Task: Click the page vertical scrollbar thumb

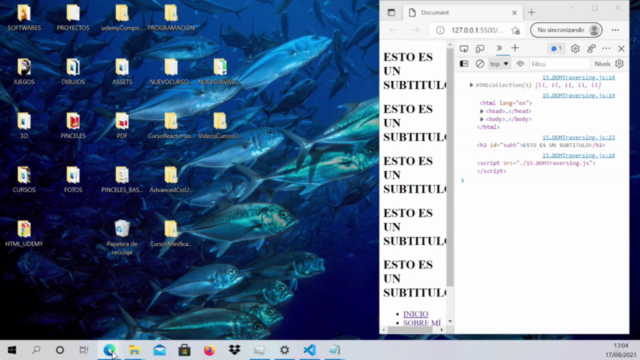Action: pyautogui.click(x=450, y=167)
